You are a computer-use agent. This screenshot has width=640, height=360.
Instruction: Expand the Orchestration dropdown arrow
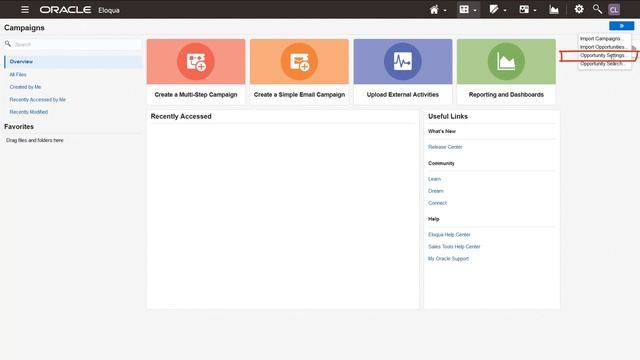tap(475, 11)
